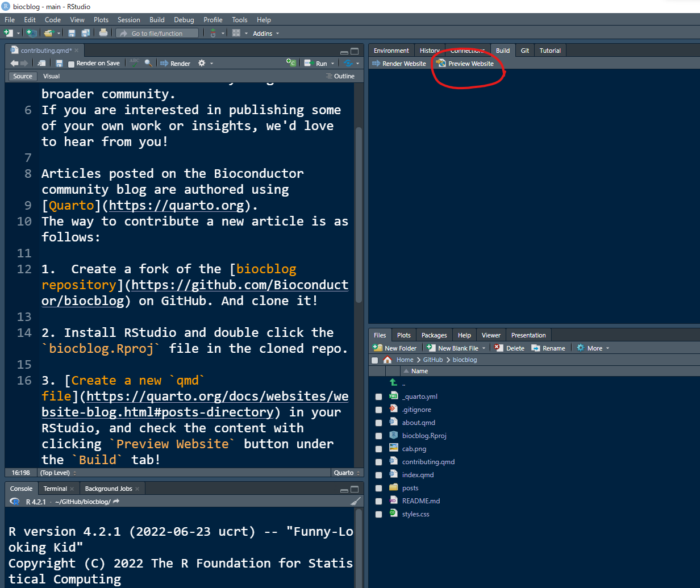Open the Session menu
Image resolution: width=700 pixels, height=588 pixels.
point(128,20)
